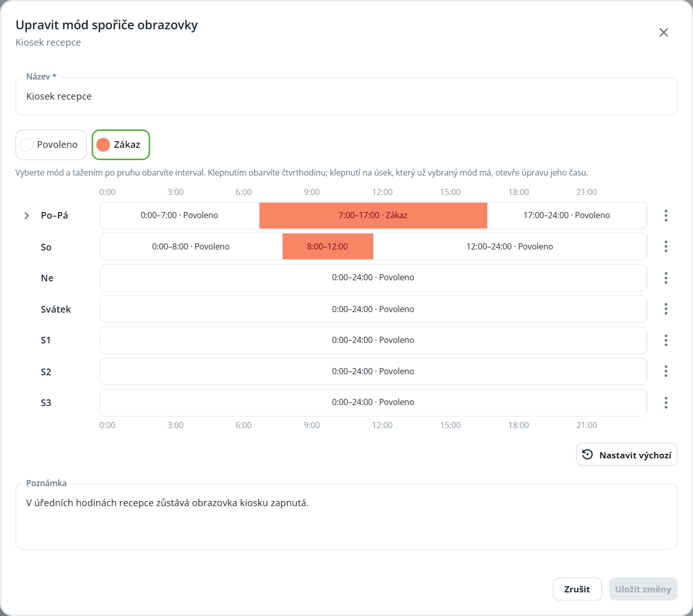Viewport: 693px width, 616px height.
Task: Open the options menu for Ne row
Action: pyautogui.click(x=666, y=278)
